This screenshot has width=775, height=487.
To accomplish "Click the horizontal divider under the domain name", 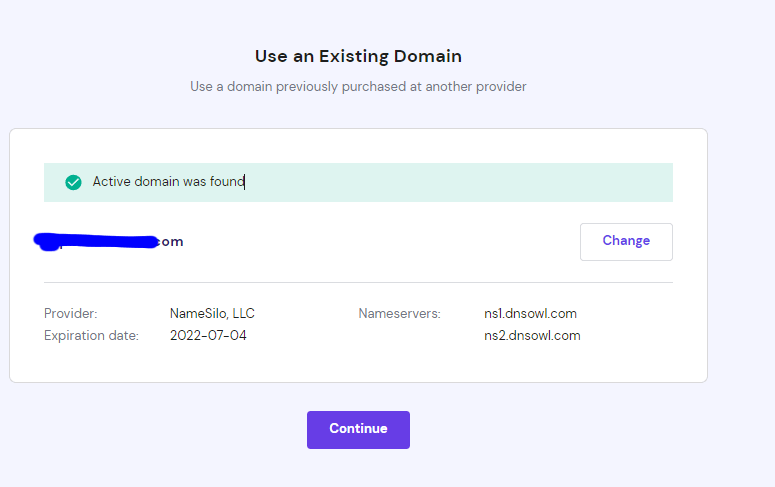I will coord(358,283).
